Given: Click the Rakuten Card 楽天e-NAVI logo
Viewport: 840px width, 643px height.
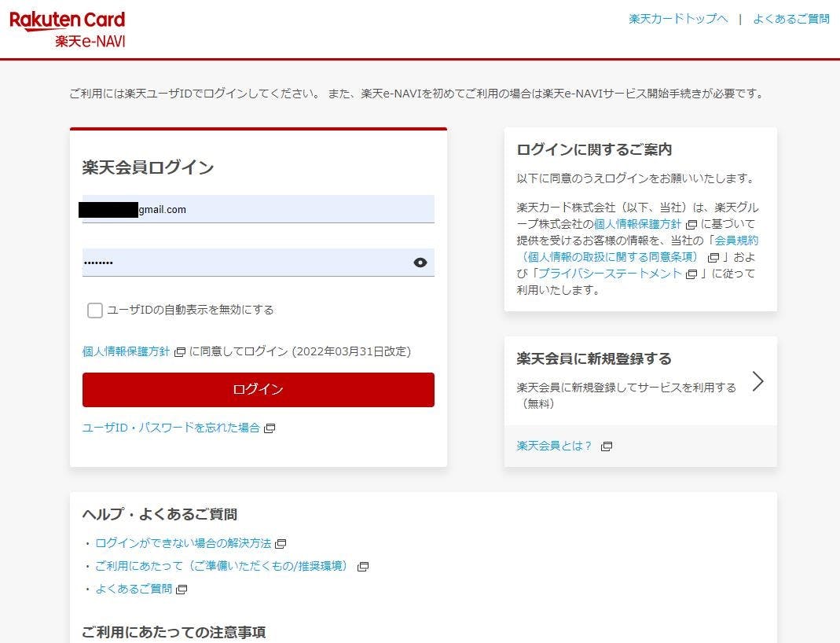Looking at the screenshot, I should pyautogui.click(x=68, y=29).
